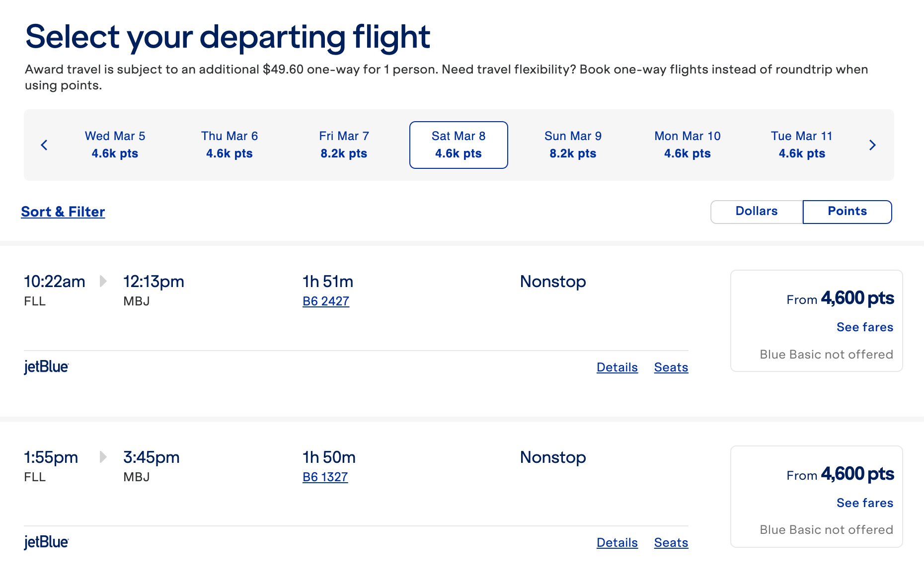The height and width of the screenshot is (585, 924).
Task: Show Details for the 1:55pm flight
Action: tap(617, 543)
